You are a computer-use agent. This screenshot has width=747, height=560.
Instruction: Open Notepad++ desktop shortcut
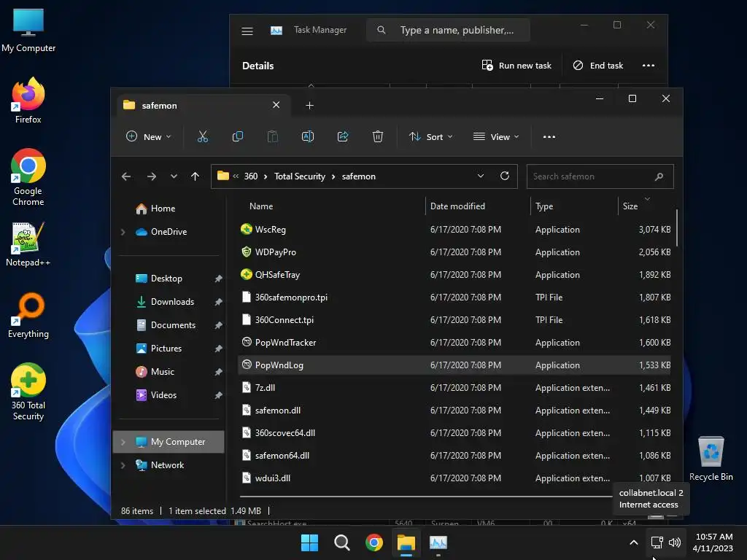click(28, 244)
